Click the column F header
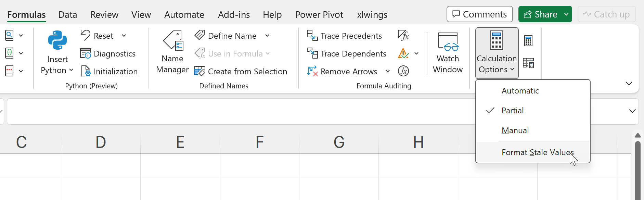The width and height of the screenshot is (644, 200). pos(260,142)
